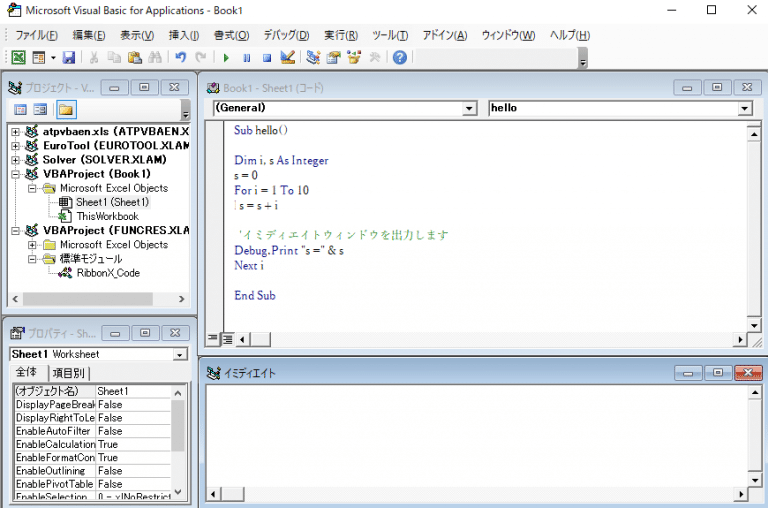Click the Debug.Print code line

tap(289, 251)
